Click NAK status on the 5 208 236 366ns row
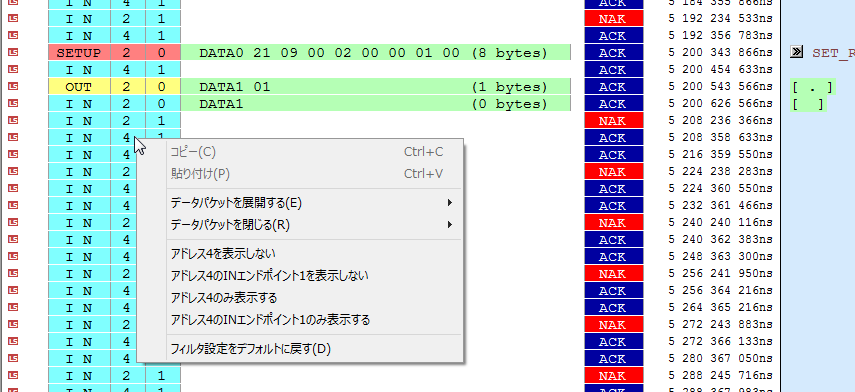Image resolution: width=855 pixels, height=392 pixels. 613,120
